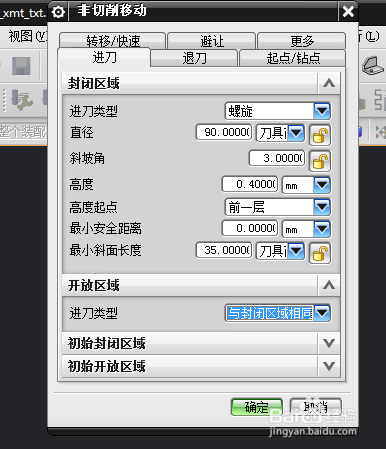Open the 开放区域 进刀类型 dropdown
Viewport: 386px width, 449px height.
pos(278,313)
